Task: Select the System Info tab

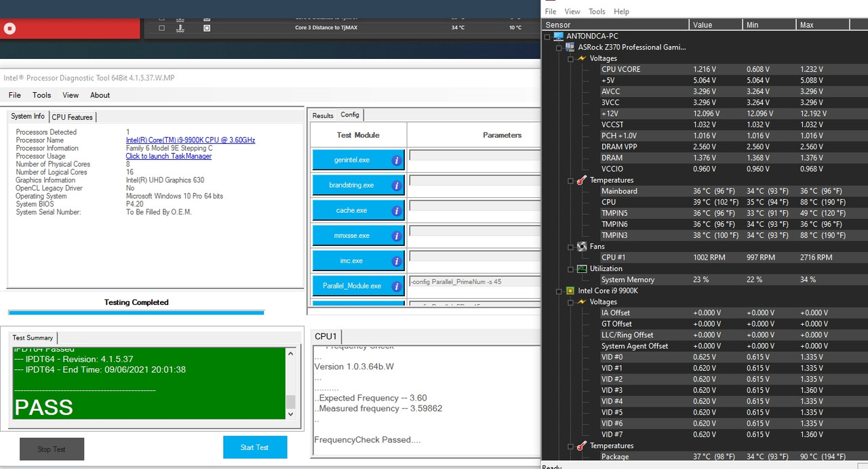Action: (x=28, y=117)
